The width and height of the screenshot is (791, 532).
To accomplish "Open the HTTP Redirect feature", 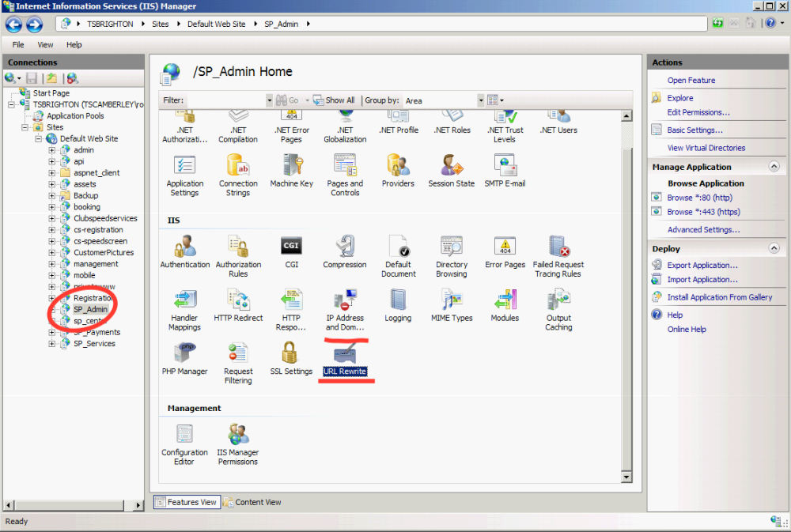I will click(238, 306).
